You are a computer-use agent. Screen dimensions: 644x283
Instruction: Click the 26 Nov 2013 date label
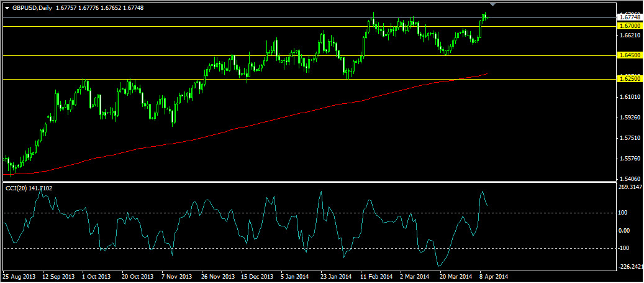[x=217, y=276]
